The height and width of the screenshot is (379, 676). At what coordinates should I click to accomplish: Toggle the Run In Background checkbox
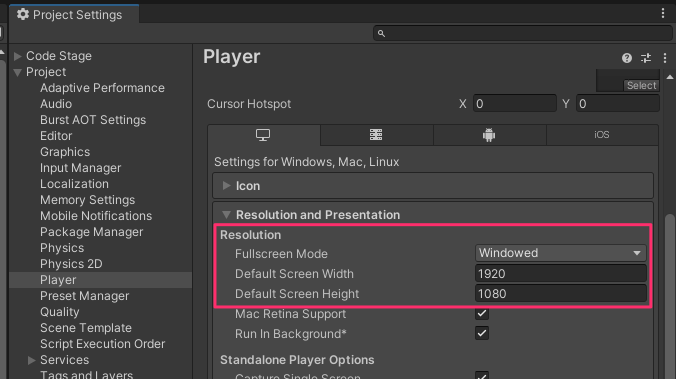point(482,333)
